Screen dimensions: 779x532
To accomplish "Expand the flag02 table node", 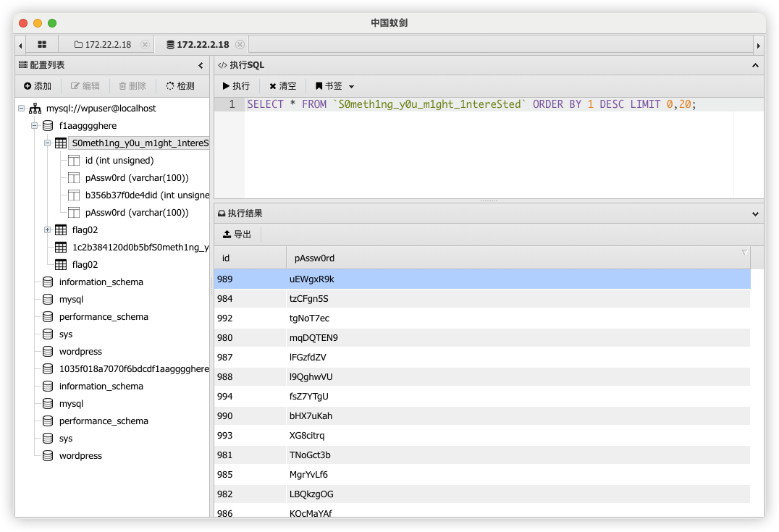I will pos(47,229).
